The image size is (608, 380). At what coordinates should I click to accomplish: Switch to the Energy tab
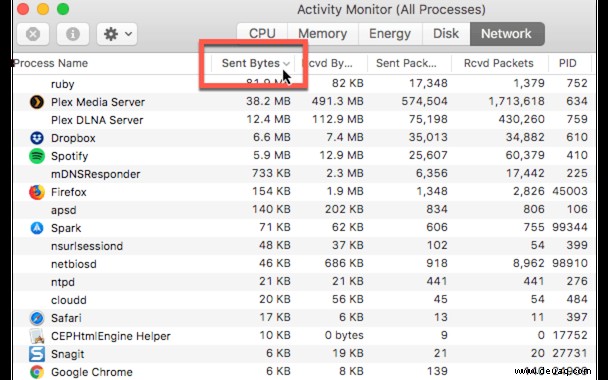coord(390,34)
